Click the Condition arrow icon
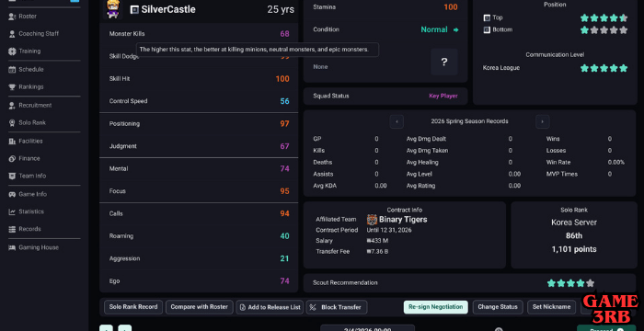 point(455,29)
